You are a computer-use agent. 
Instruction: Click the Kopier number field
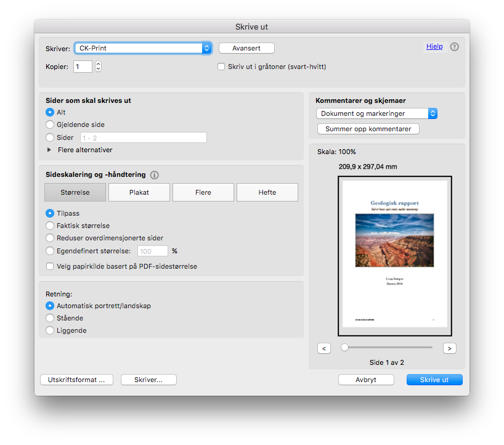(x=83, y=67)
